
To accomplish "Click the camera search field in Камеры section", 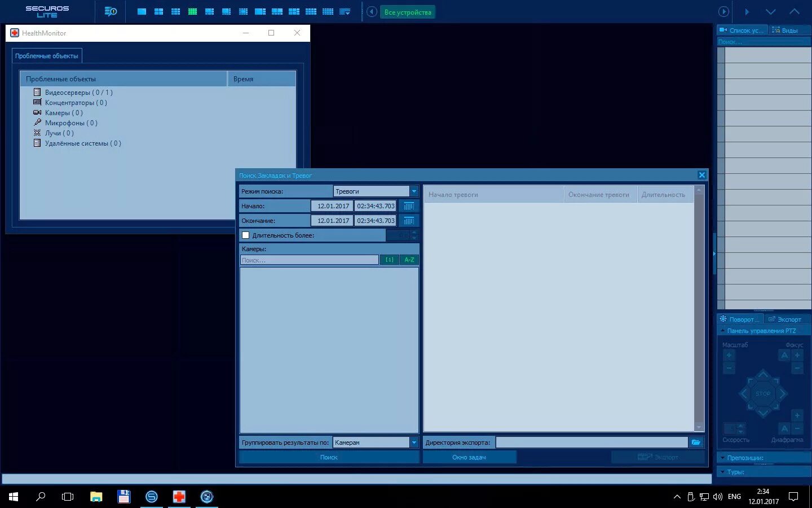I will tap(310, 260).
